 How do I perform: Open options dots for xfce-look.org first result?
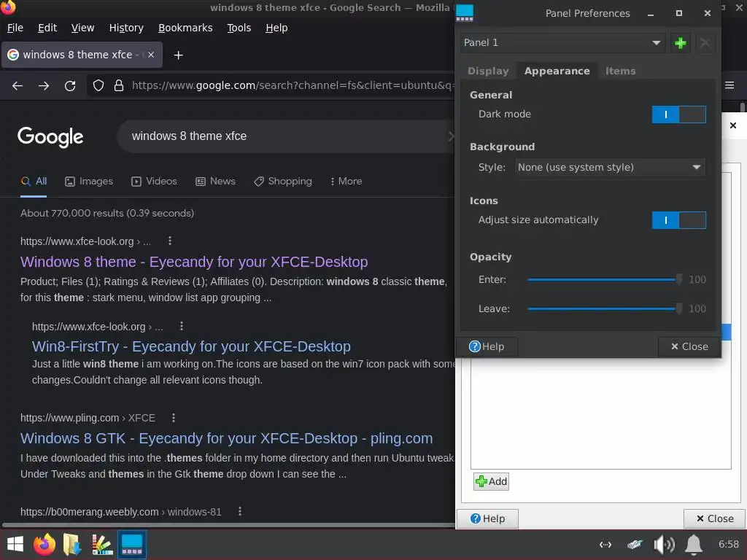click(169, 241)
